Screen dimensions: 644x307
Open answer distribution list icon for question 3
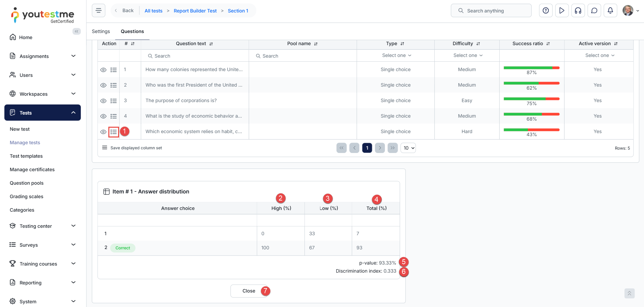[114, 101]
